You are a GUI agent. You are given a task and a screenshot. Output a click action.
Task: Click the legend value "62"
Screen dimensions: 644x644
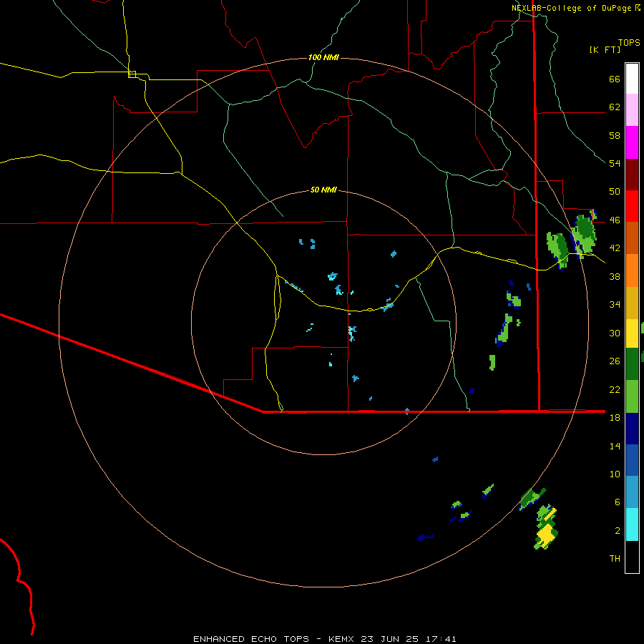(x=615, y=107)
